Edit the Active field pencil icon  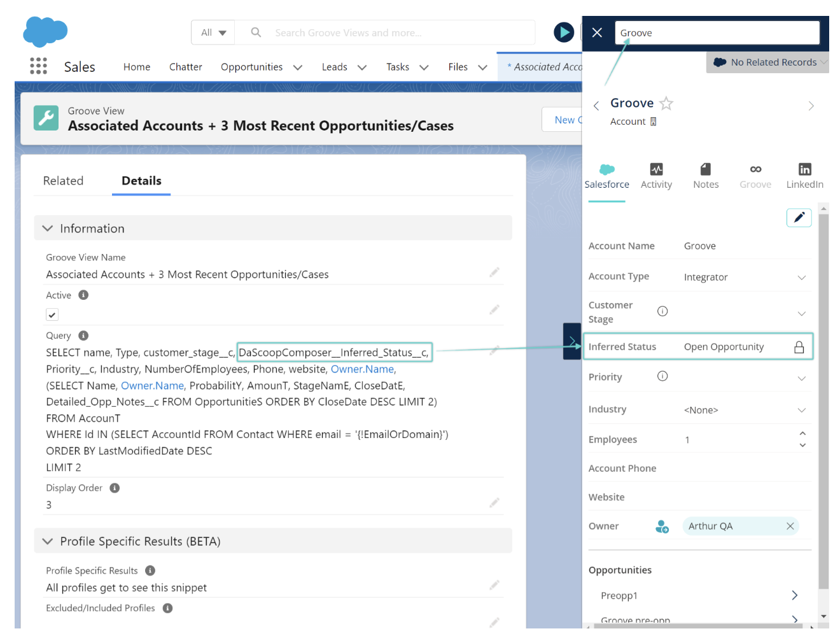[x=494, y=310]
